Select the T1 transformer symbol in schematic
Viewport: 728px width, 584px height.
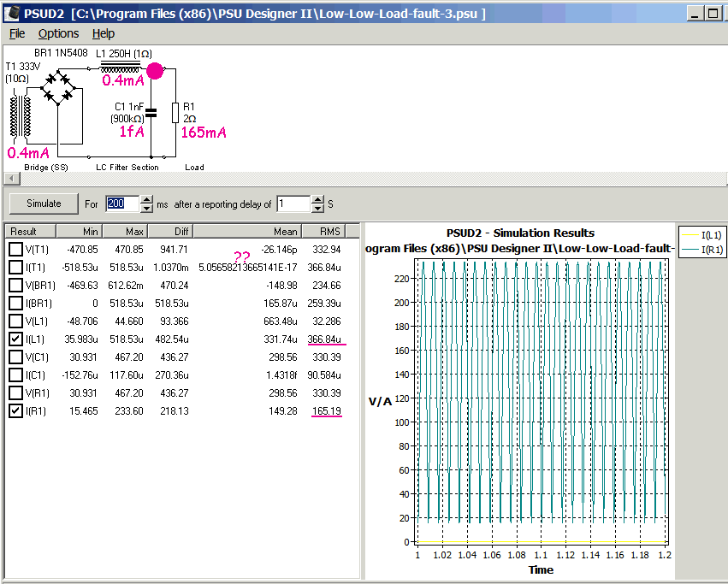[21, 116]
